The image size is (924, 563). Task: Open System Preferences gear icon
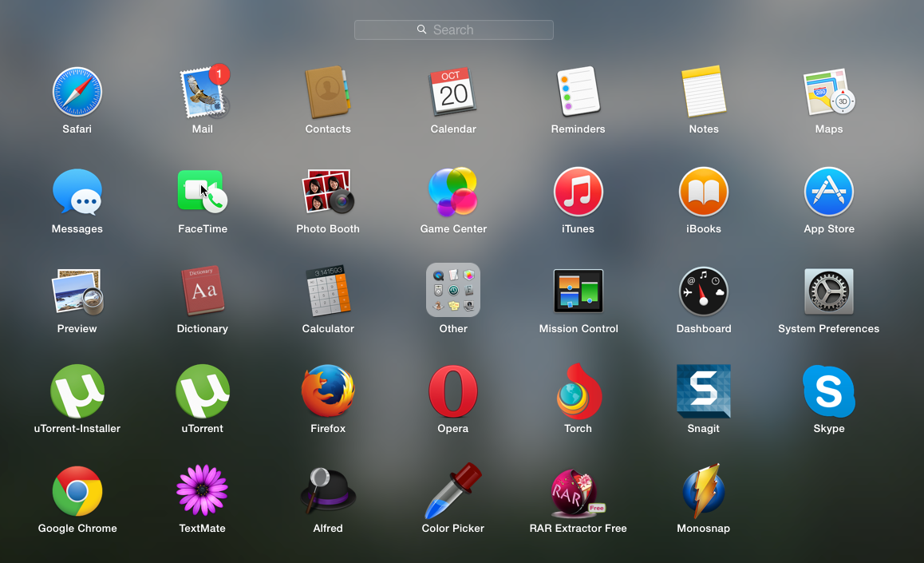click(x=829, y=291)
